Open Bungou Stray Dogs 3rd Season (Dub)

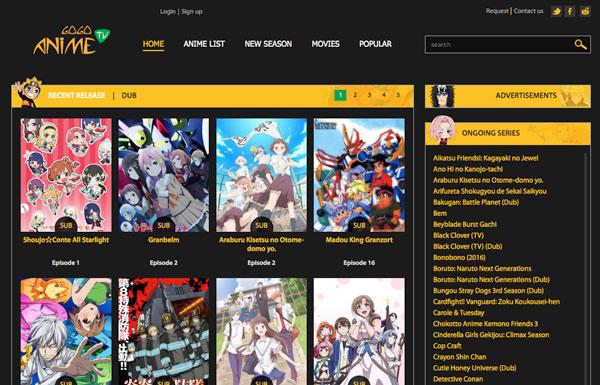(x=488, y=291)
